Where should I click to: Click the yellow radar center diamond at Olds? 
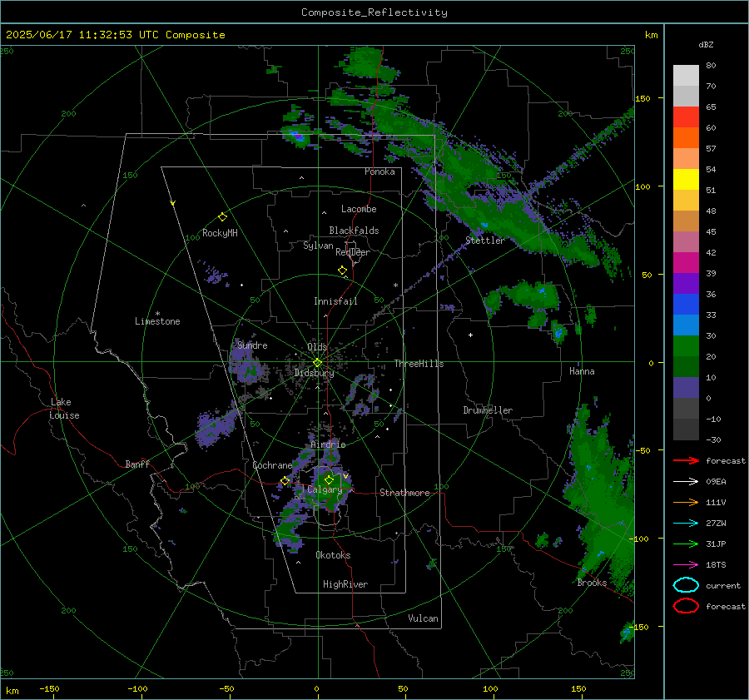coord(317,363)
